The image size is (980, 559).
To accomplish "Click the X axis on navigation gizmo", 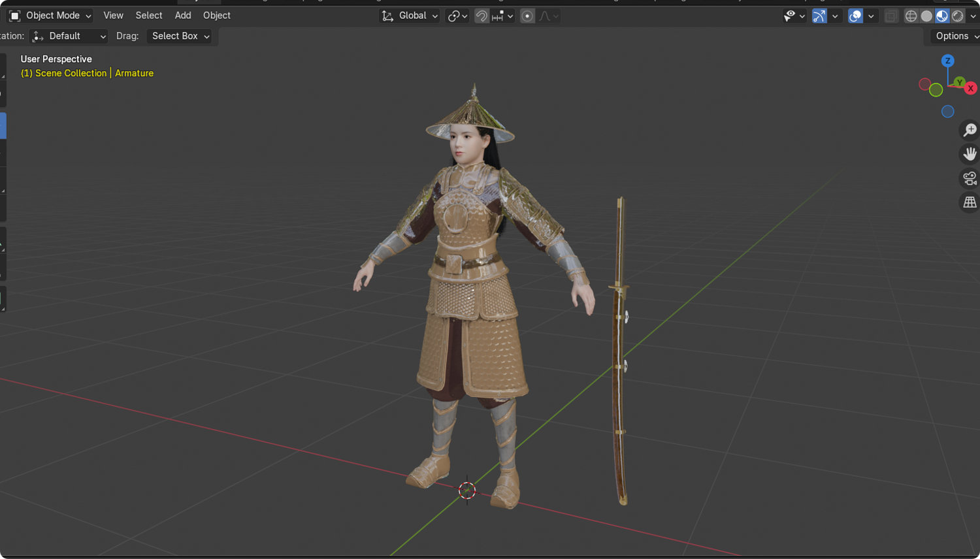I will pos(971,88).
